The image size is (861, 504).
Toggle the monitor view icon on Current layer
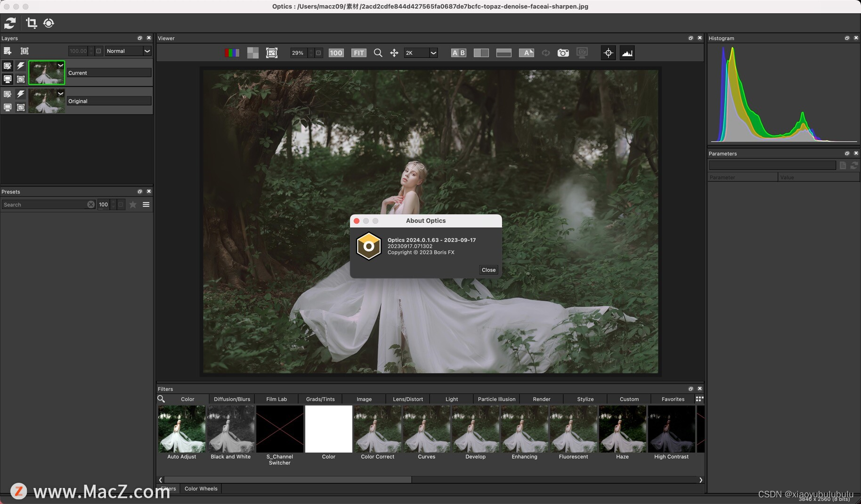pyautogui.click(x=8, y=79)
